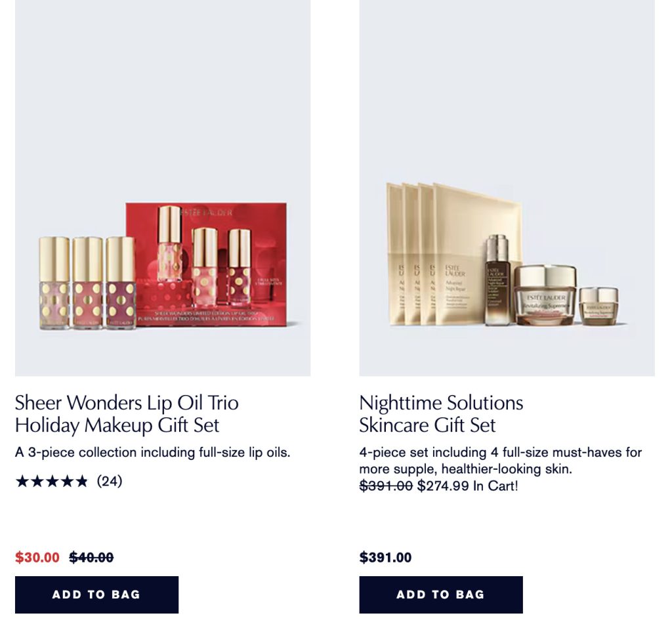This screenshot has height=626, width=672.
Task: Click the bold $391.00 price
Action: pos(385,558)
